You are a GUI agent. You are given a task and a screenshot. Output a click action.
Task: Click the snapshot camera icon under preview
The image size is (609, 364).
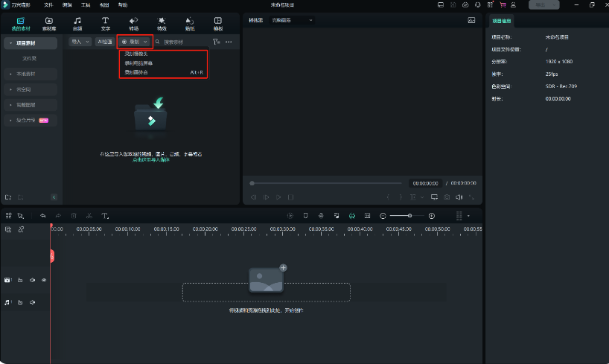point(447,197)
